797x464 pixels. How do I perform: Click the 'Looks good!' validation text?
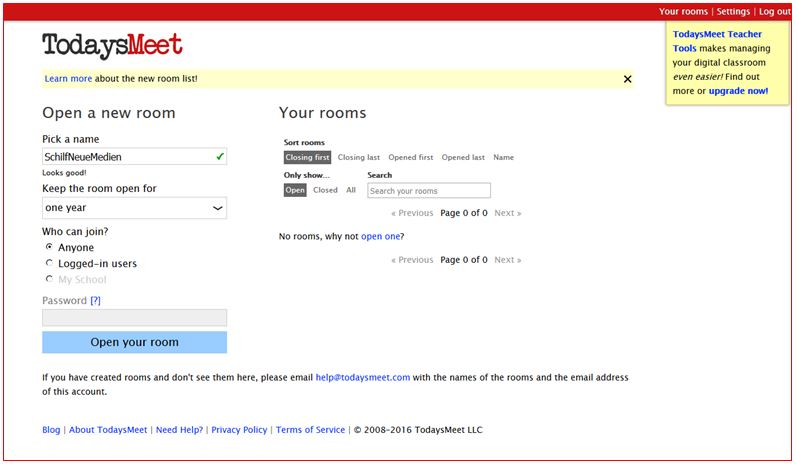[64, 173]
